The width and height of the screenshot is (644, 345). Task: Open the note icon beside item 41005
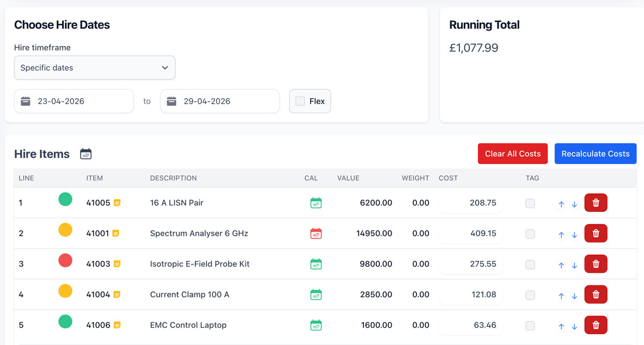click(117, 203)
